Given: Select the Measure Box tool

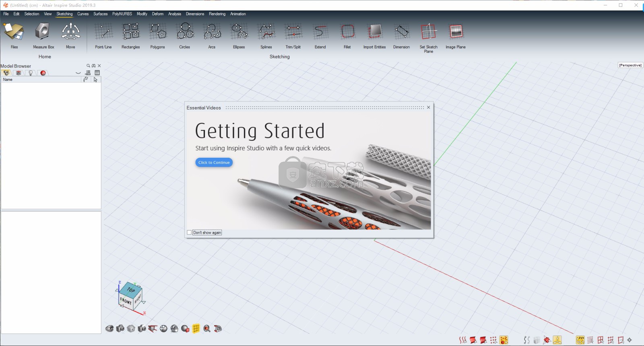Looking at the screenshot, I should click(43, 35).
